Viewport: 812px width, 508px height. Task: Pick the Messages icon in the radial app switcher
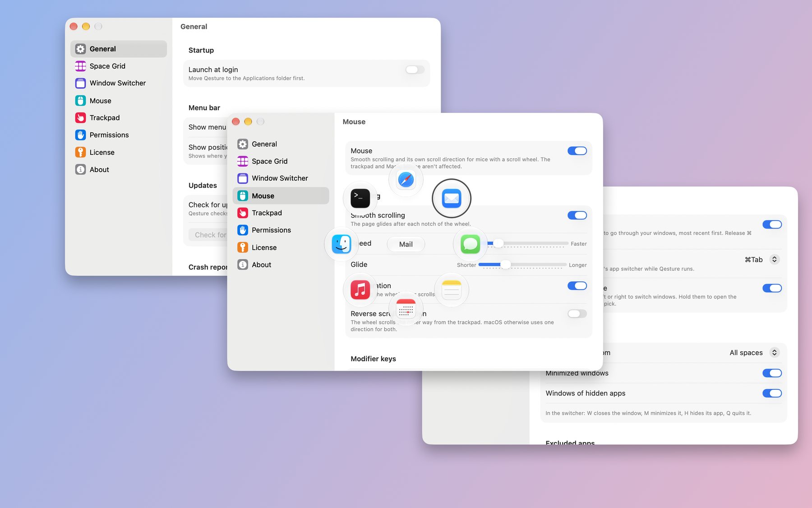pos(470,244)
